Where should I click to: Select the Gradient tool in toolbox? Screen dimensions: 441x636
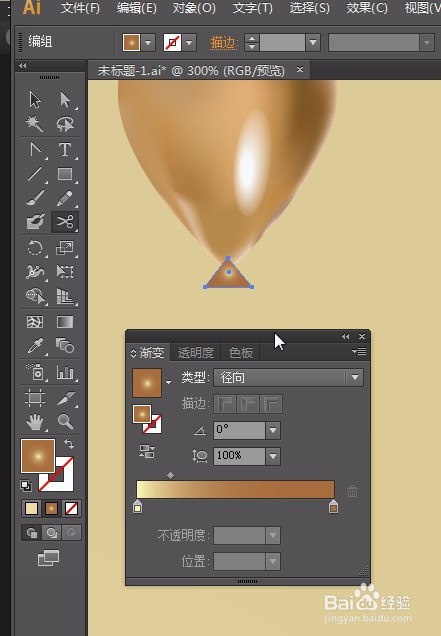coord(65,322)
